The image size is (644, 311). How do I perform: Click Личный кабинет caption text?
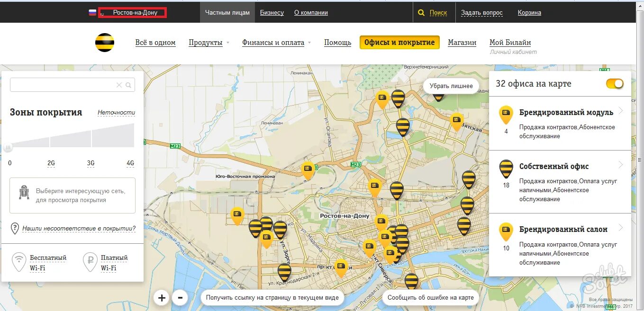(x=513, y=52)
